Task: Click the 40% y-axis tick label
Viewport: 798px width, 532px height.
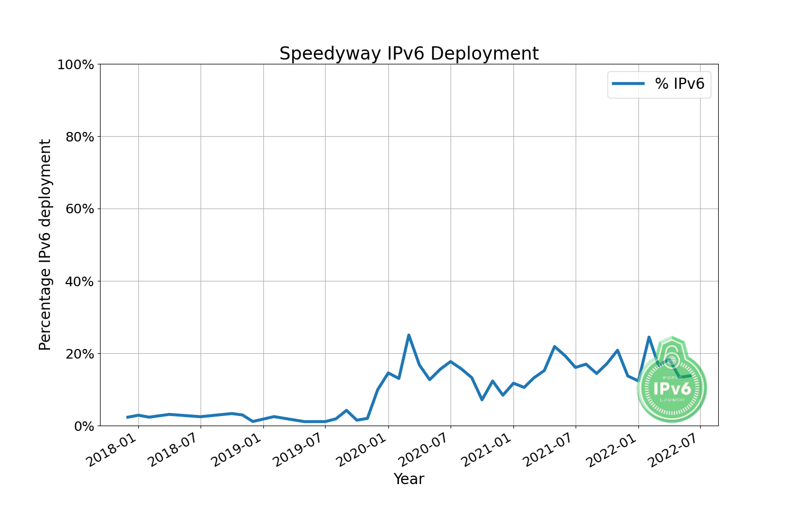Action: pos(79,282)
